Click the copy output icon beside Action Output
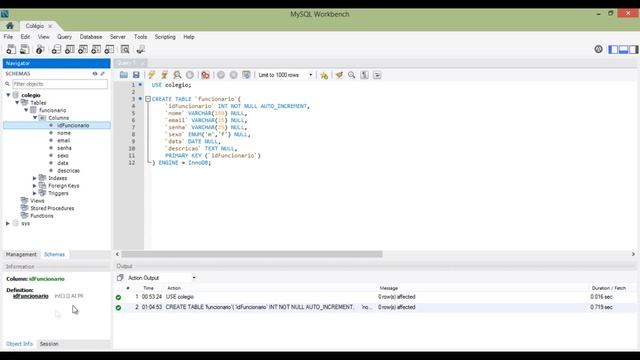Image resolution: width=640 pixels, height=360 pixels. (120, 278)
